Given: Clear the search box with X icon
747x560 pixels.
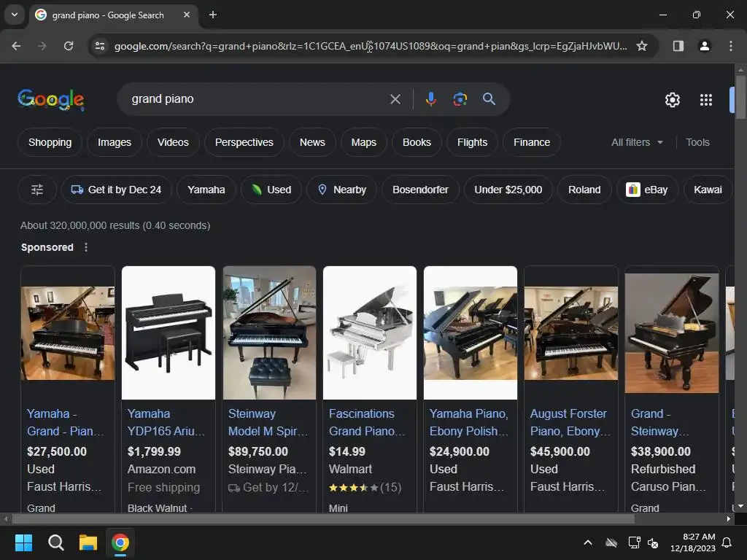Looking at the screenshot, I should coord(395,99).
